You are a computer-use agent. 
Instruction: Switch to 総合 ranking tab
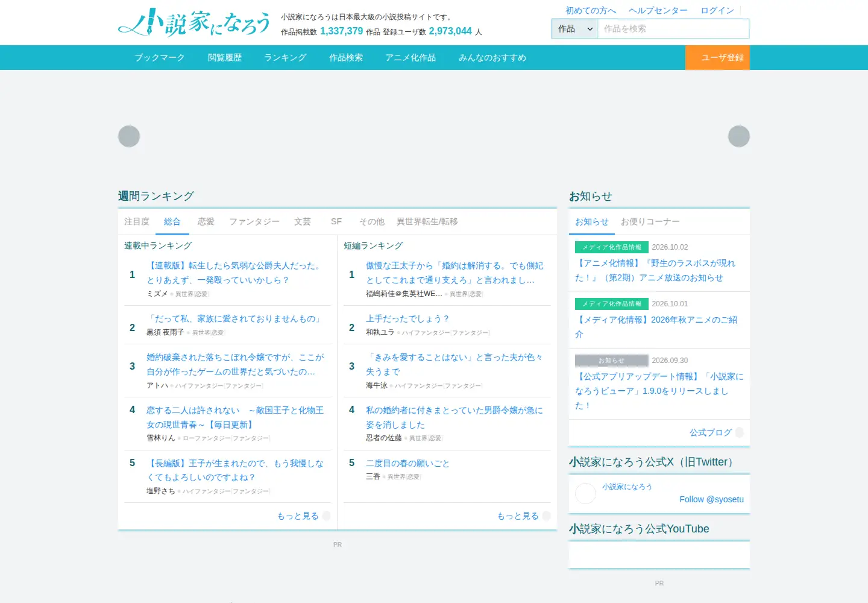tap(172, 221)
